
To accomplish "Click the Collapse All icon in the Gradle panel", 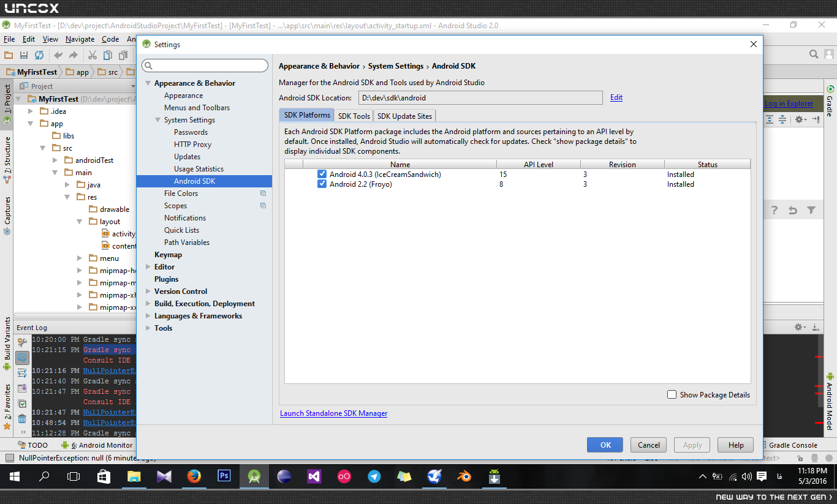I will click(x=783, y=119).
